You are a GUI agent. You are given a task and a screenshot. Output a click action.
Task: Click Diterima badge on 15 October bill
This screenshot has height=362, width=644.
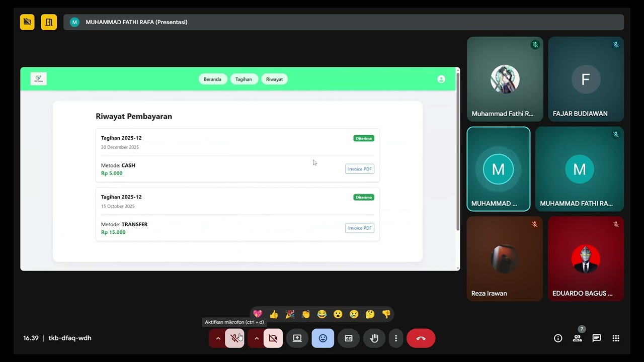[364, 197]
